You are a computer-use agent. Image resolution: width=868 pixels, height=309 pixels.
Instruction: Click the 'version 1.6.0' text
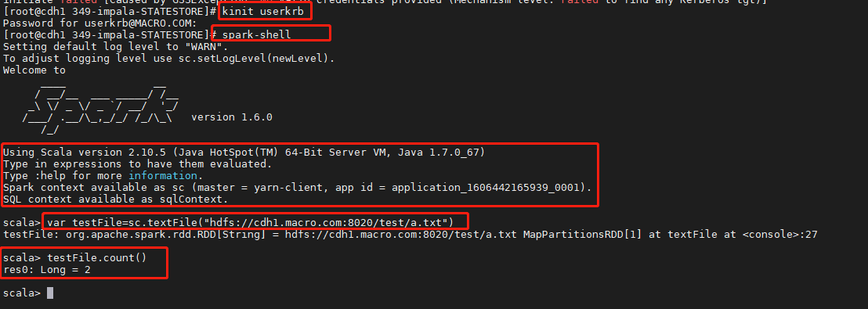231,117
